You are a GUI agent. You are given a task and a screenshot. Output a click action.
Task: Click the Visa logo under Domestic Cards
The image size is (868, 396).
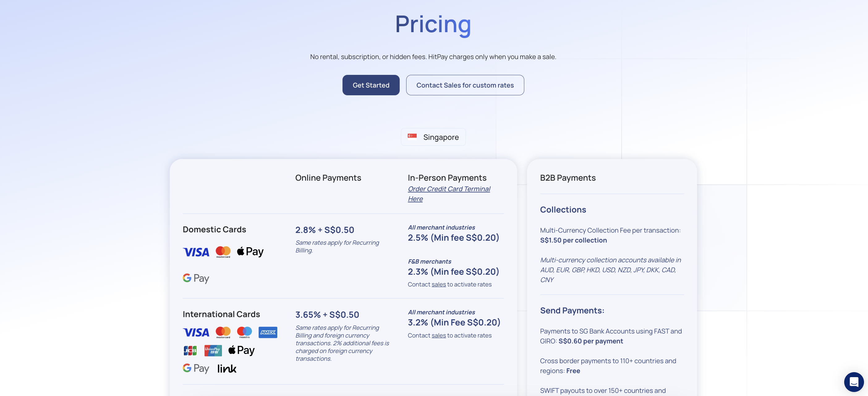coord(196,252)
